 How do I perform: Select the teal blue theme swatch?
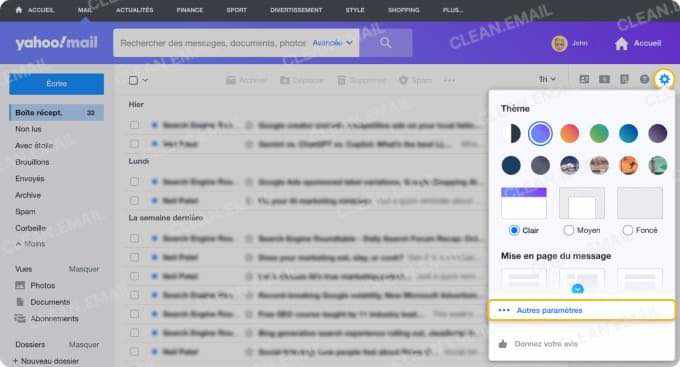click(628, 133)
